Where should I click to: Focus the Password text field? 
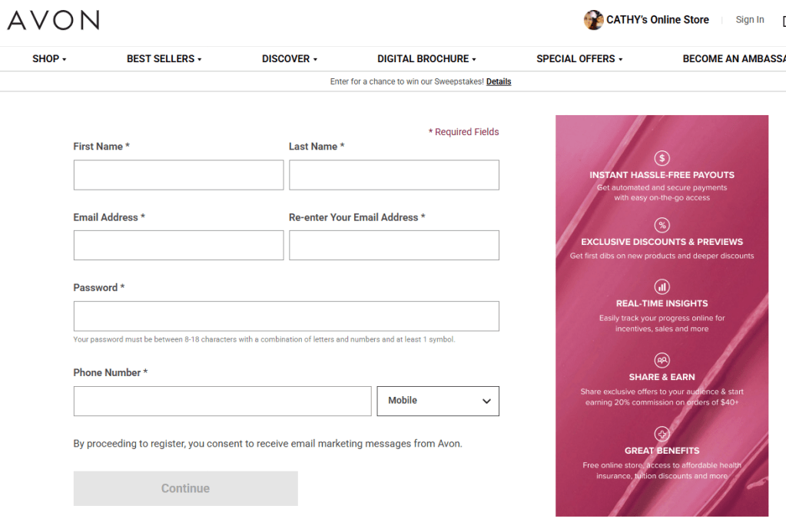[286, 316]
